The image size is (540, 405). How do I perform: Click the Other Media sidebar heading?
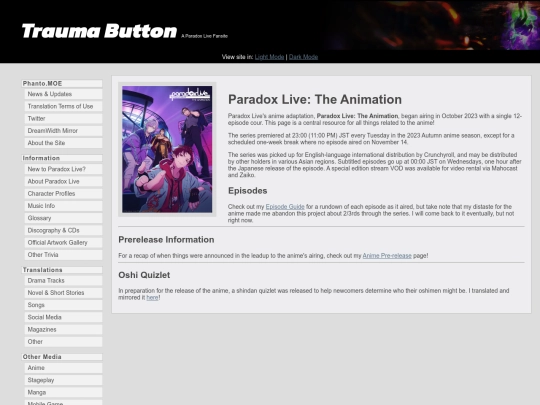(62, 357)
